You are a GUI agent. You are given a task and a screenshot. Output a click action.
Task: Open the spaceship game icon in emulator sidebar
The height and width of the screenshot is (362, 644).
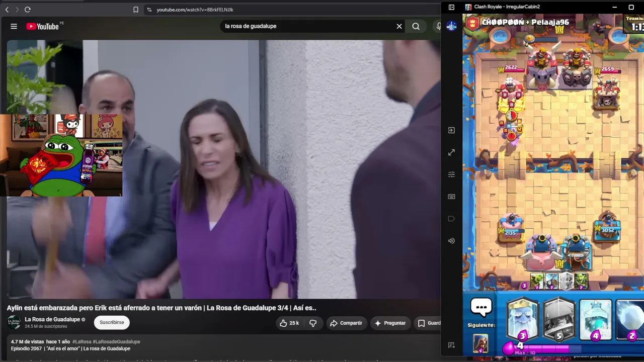point(451,26)
